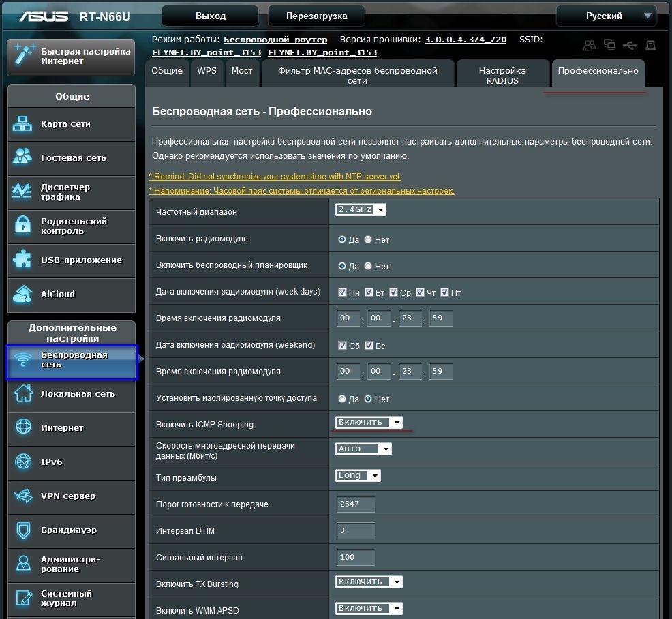This screenshot has height=619, width=672.
Task: Click weekday start hour 00 field
Action: (x=348, y=318)
